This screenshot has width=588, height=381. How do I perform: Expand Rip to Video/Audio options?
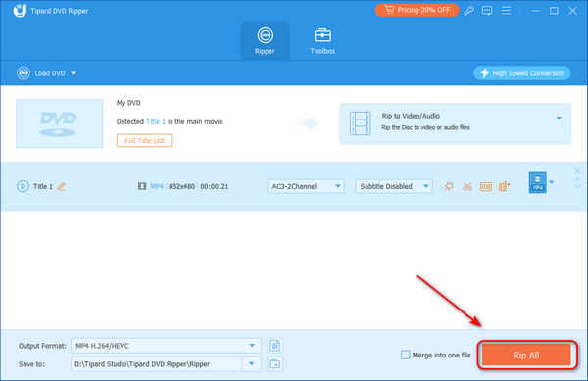559,118
